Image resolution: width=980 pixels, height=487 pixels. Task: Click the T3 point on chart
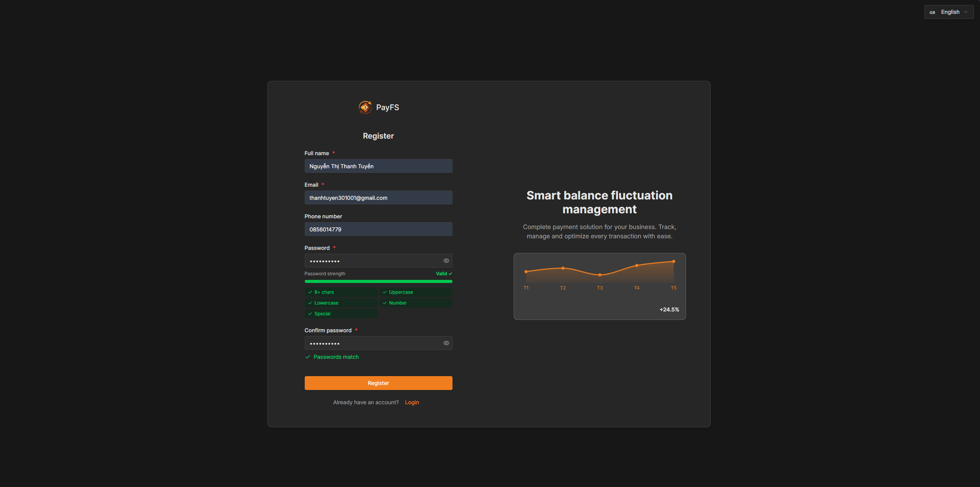pyautogui.click(x=599, y=275)
